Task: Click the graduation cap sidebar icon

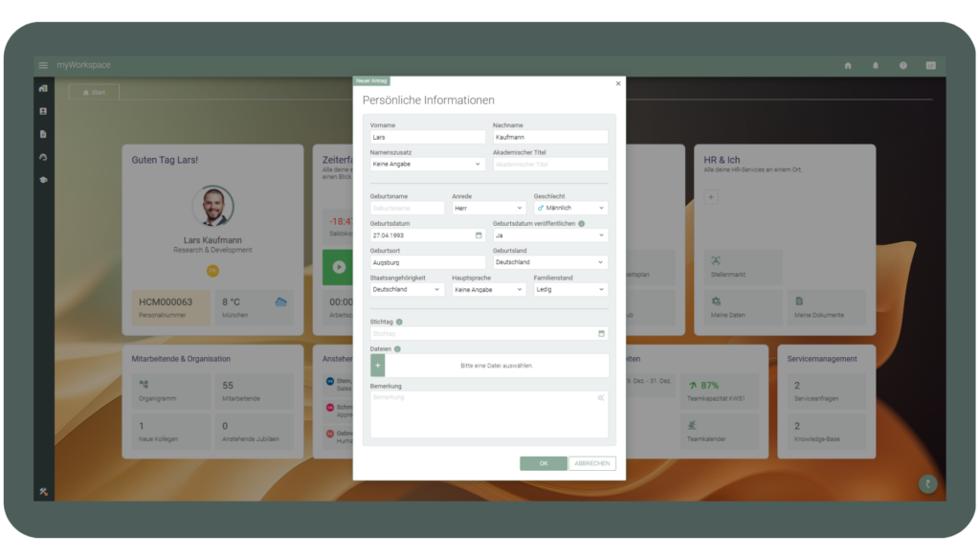Action: pos(43,180)
